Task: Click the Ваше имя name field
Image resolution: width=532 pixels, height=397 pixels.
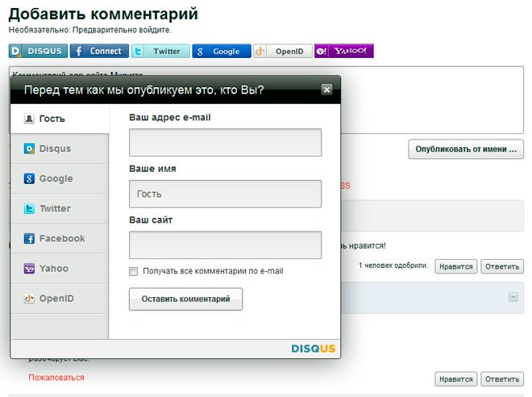Action: tap(225, 194)
